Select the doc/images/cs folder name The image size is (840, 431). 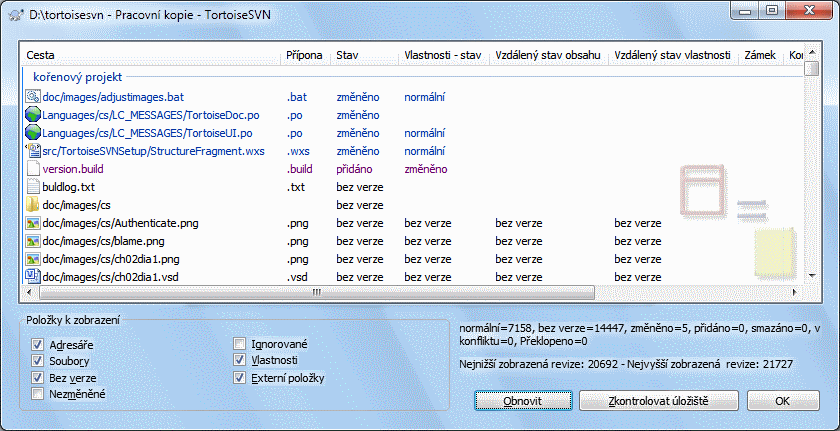tap(77, 205)
